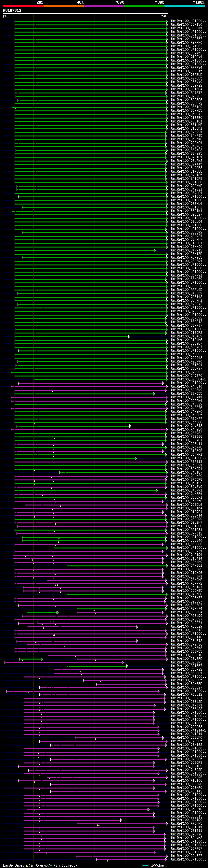
Task: Click the hit label UniRef100_C5XIV0
Action: click(x=187, y=25)
